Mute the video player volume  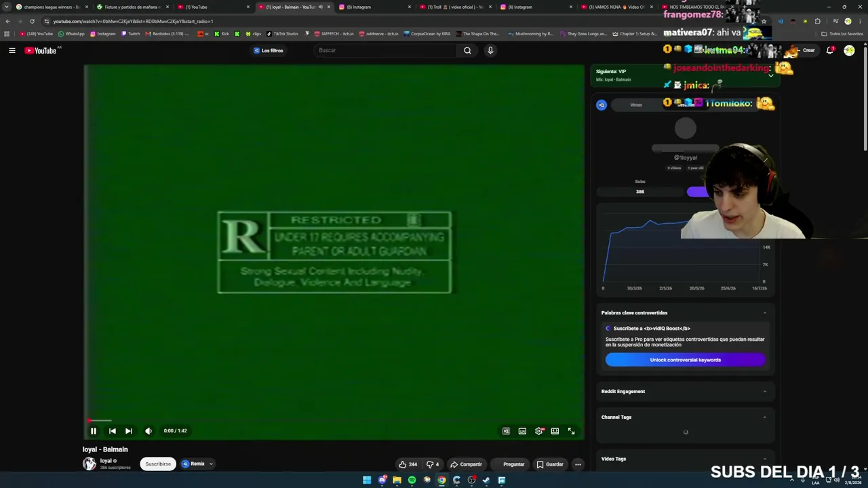click(x=149, y=430)
